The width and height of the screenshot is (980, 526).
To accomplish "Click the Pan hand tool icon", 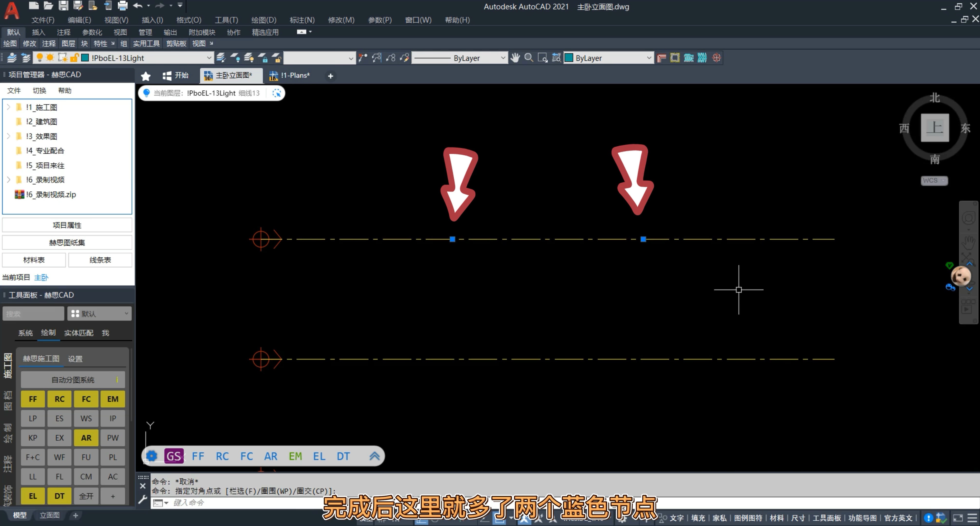I will 515,58.
